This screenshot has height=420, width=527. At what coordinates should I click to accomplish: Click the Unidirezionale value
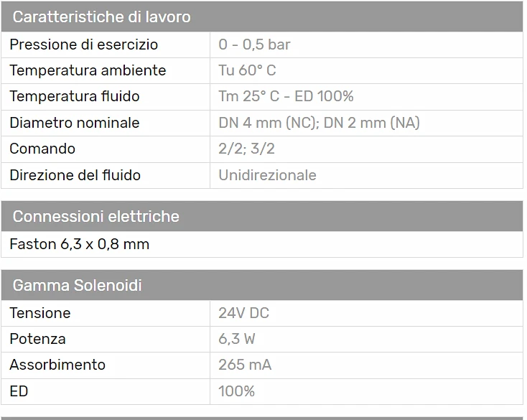click(x=268, y=175)
